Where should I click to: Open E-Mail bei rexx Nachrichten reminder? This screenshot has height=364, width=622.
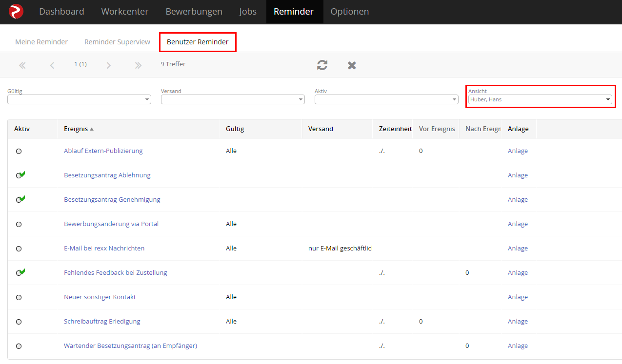pyautogui.click(x=104, y=248)
